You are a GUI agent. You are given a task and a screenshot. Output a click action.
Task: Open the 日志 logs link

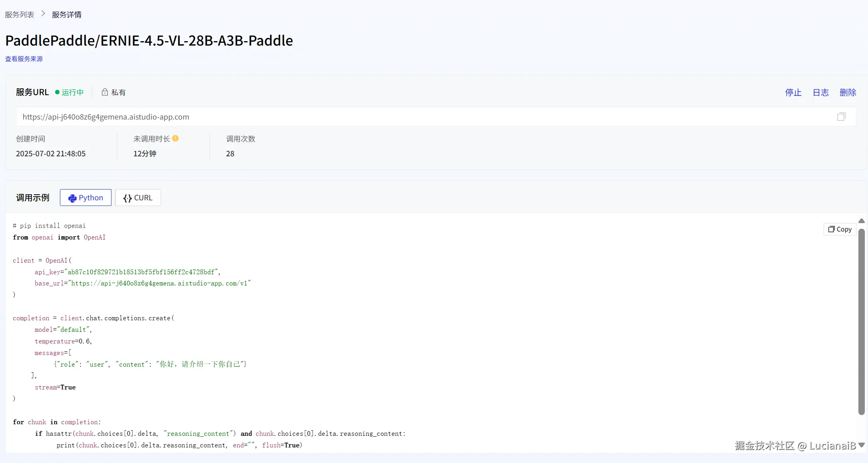(820, 92)
